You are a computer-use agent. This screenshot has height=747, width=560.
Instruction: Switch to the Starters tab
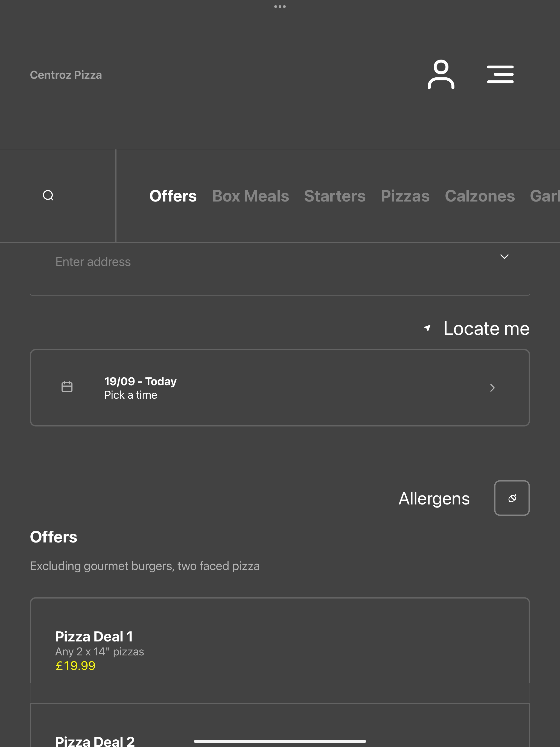[x=335, y=196]
